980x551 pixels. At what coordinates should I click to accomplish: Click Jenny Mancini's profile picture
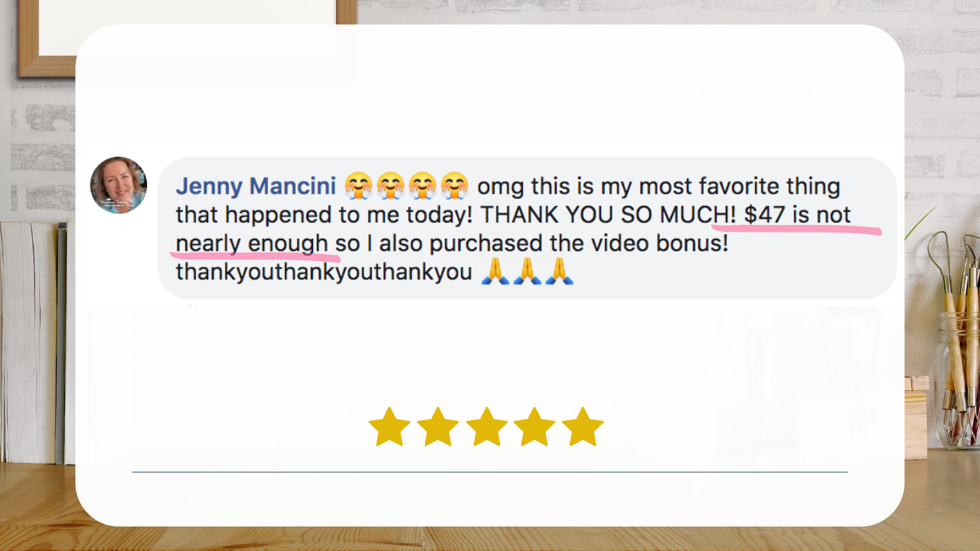point(119,185)
